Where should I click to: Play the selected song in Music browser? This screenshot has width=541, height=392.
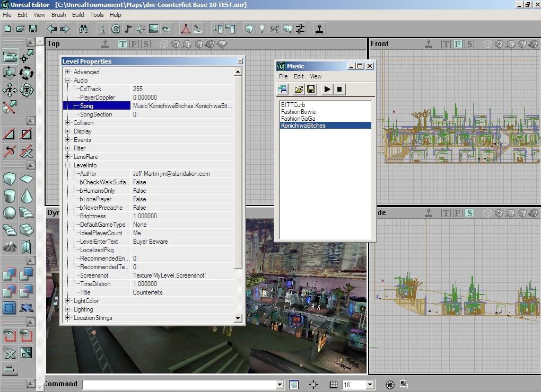327,90
